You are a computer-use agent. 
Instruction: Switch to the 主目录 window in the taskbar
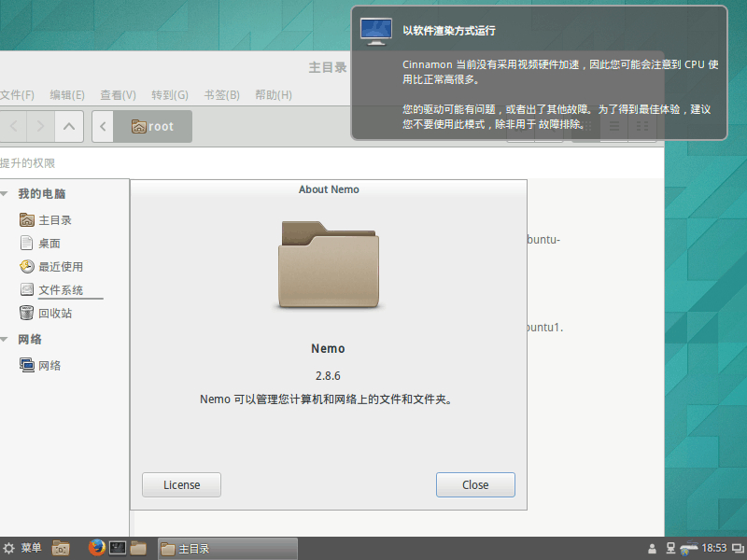coord(228,549)
